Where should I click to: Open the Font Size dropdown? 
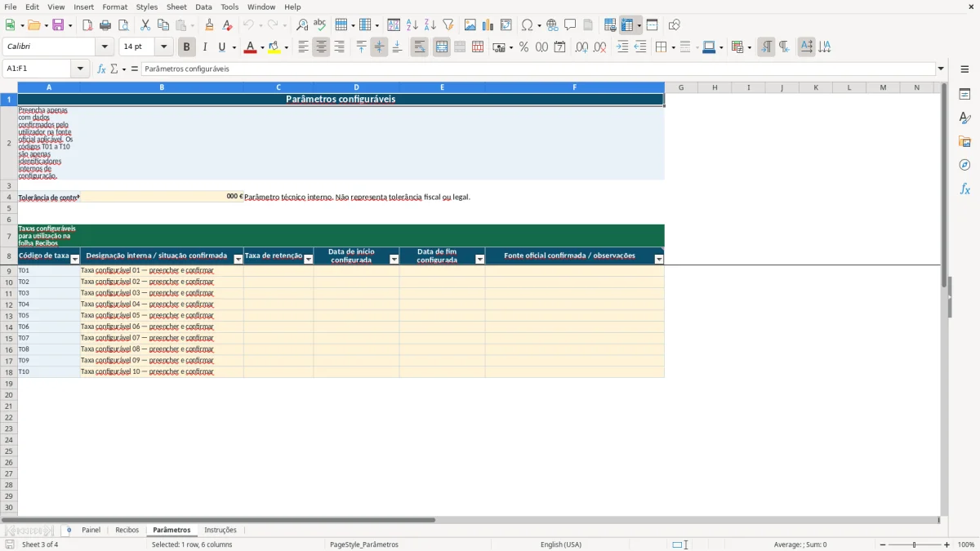(x=163, y=47)
